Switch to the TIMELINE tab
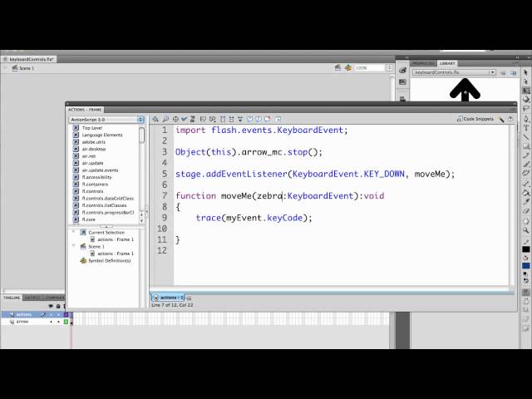 [12, 298]
